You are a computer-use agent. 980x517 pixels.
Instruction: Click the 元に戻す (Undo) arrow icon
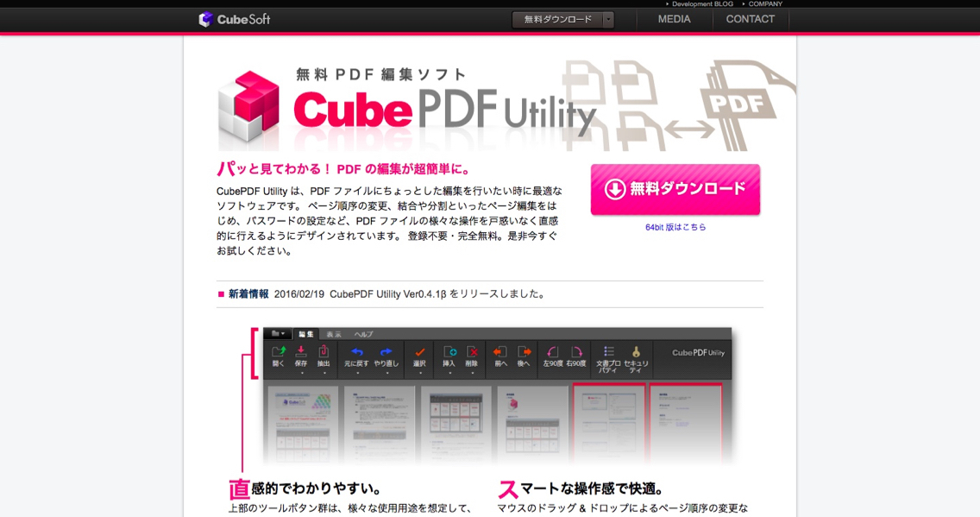click(356, 352)
